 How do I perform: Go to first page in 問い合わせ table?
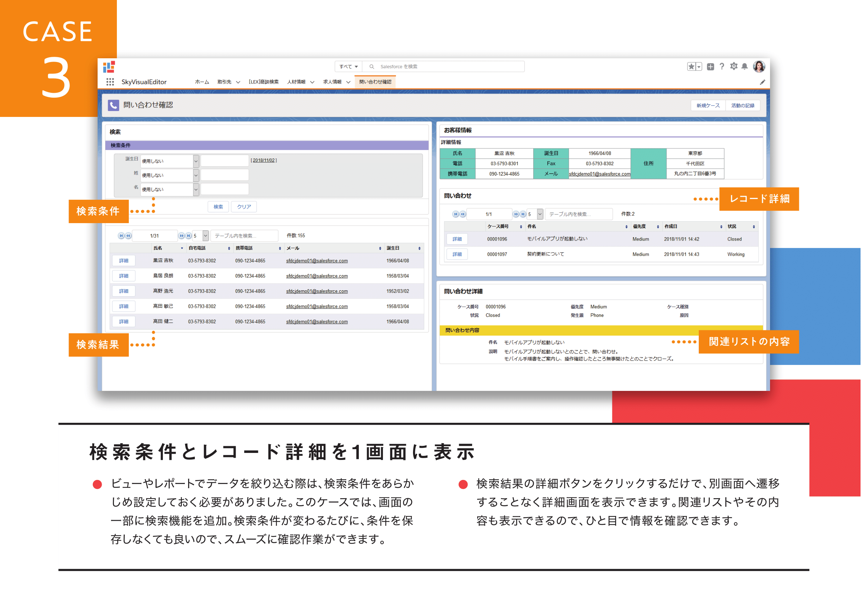(456, 214)
